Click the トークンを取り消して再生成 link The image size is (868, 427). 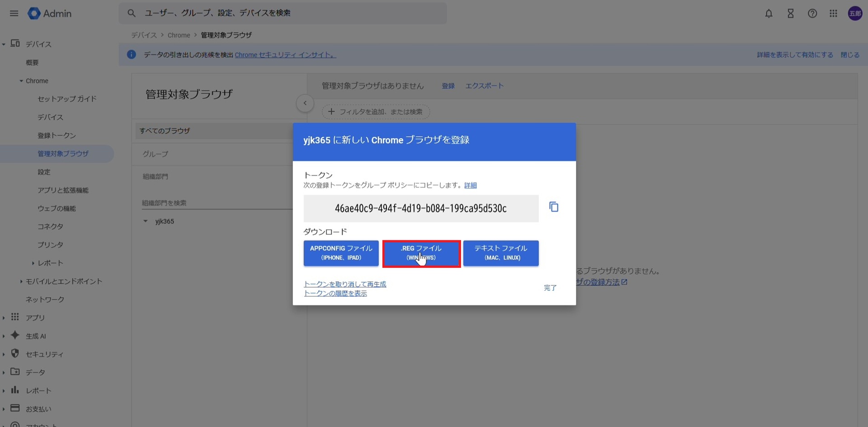coord(344,284)
